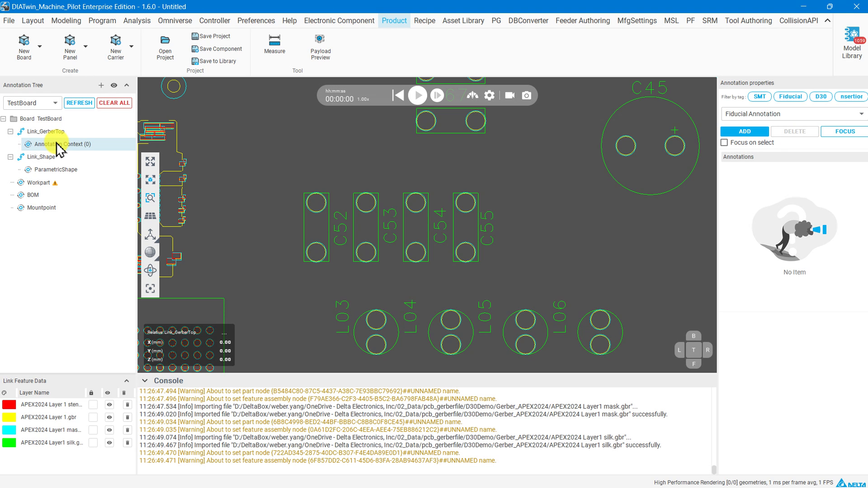
Task: Add an item with the Annotation Tree plus icon
Action: pos(101,85)
